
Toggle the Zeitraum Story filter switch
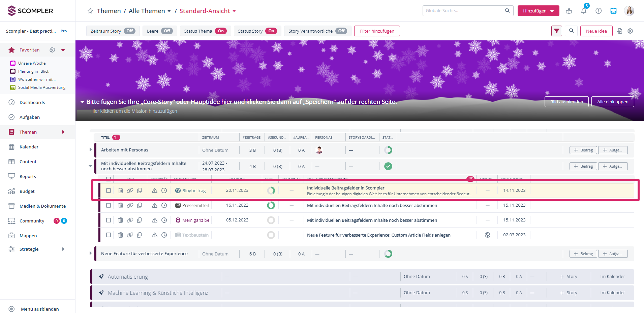click(130, 31)
